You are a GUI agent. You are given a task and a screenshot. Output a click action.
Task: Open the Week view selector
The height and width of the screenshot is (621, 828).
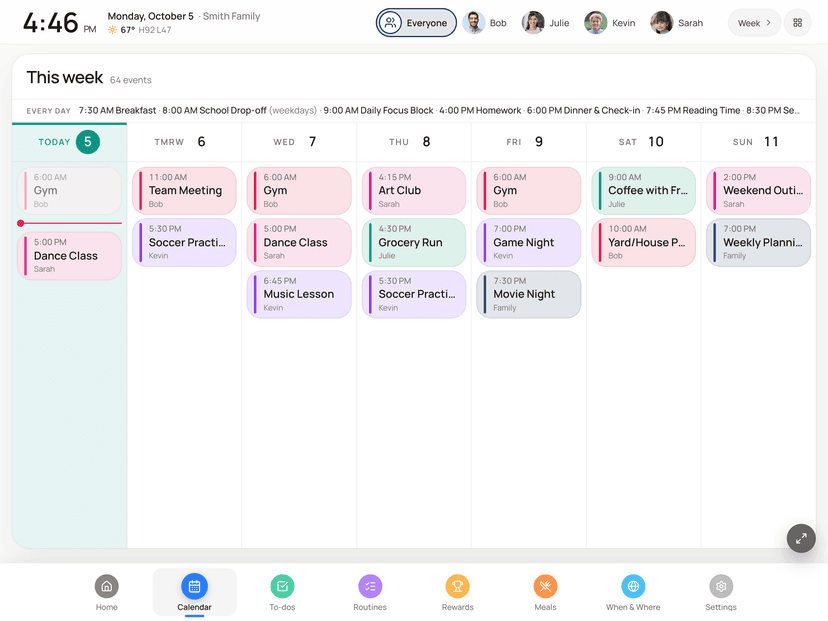click(x=754, y=23)
